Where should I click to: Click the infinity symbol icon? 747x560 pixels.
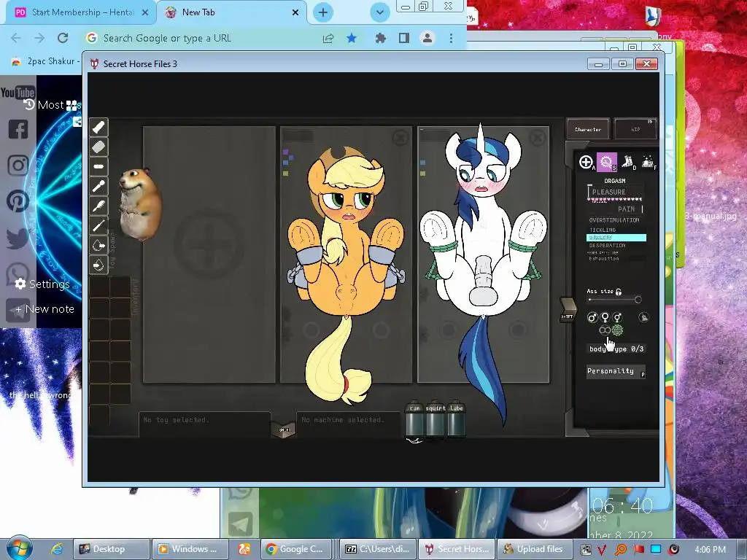point(605,330)
